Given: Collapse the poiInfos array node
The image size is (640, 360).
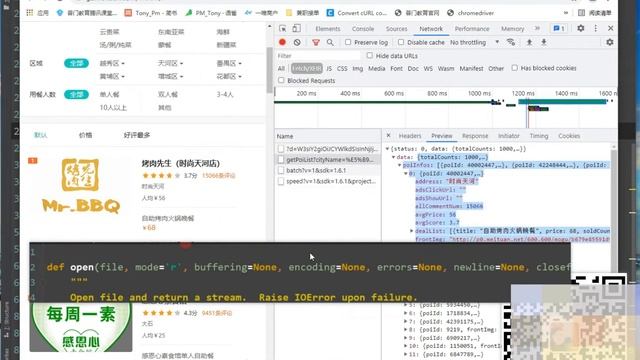Looking at the screenshot, I should (400, 165).
